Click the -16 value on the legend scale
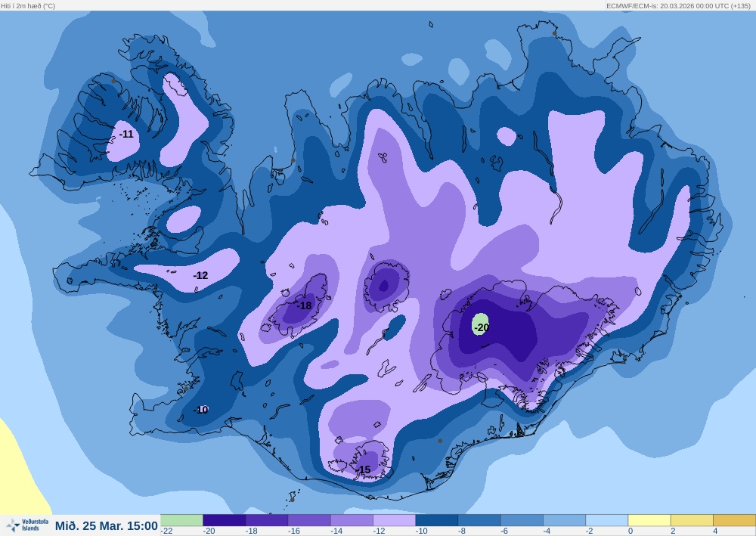 click(293, 531)
